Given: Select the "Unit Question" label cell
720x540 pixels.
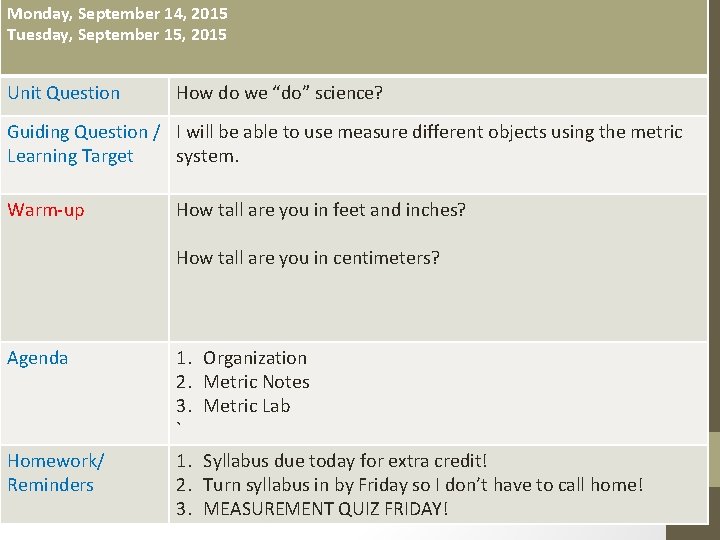Looking at the screenshot, I should pos(64,93).
